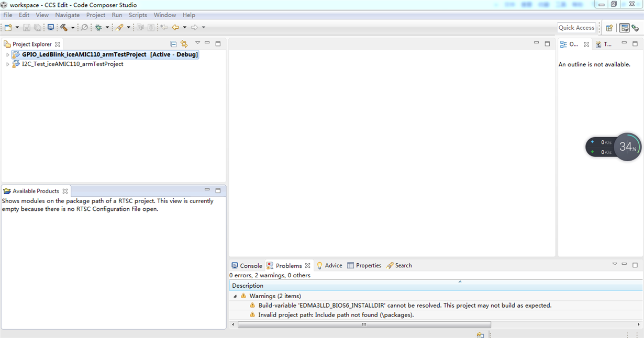644x338 pixels.
Task: Close the Available Products tab
Action: (65, 191)
